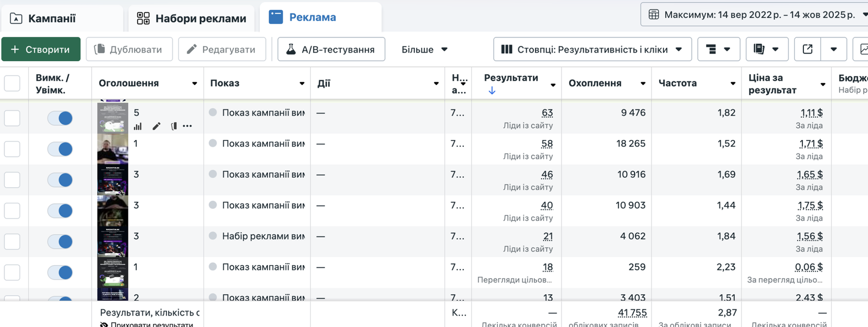Click pencil edit icon in first ad row
Screen dimensions: 868x327
pyautogui.click(x=156, y=126)
